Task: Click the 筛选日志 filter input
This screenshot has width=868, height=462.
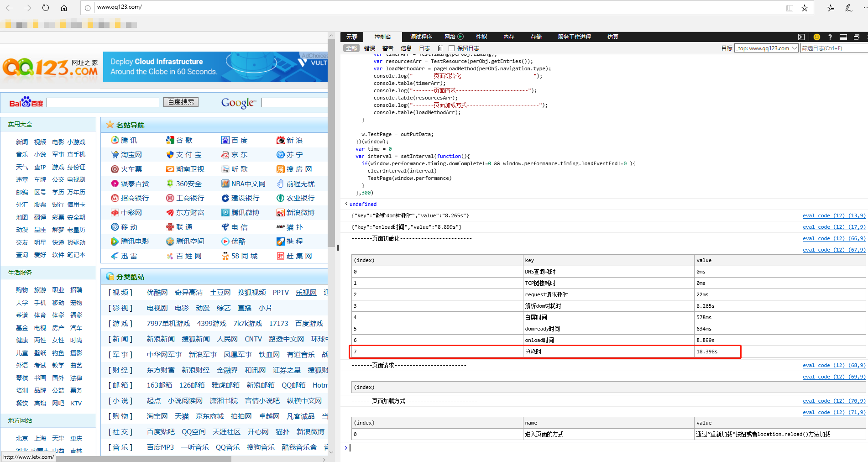Action: (834, 48)
